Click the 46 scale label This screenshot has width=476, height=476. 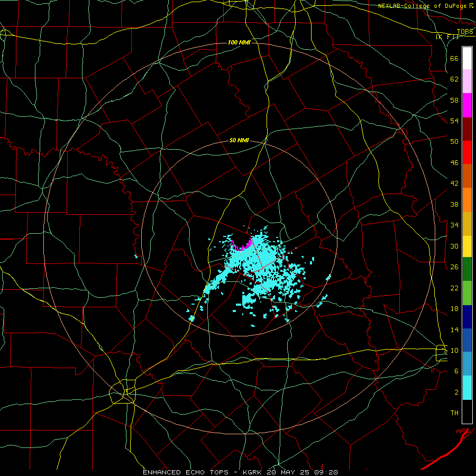[x=454, y=162]
